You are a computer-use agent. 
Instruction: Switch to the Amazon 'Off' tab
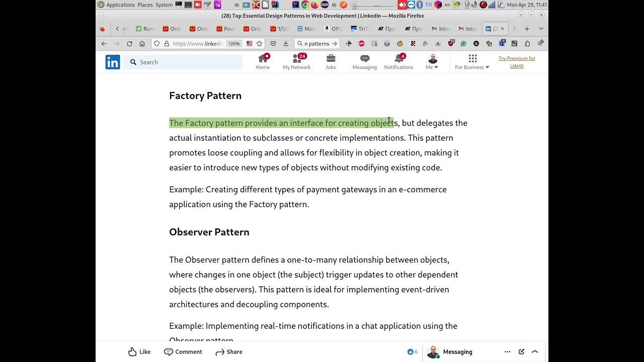click(x=333, y=29)
